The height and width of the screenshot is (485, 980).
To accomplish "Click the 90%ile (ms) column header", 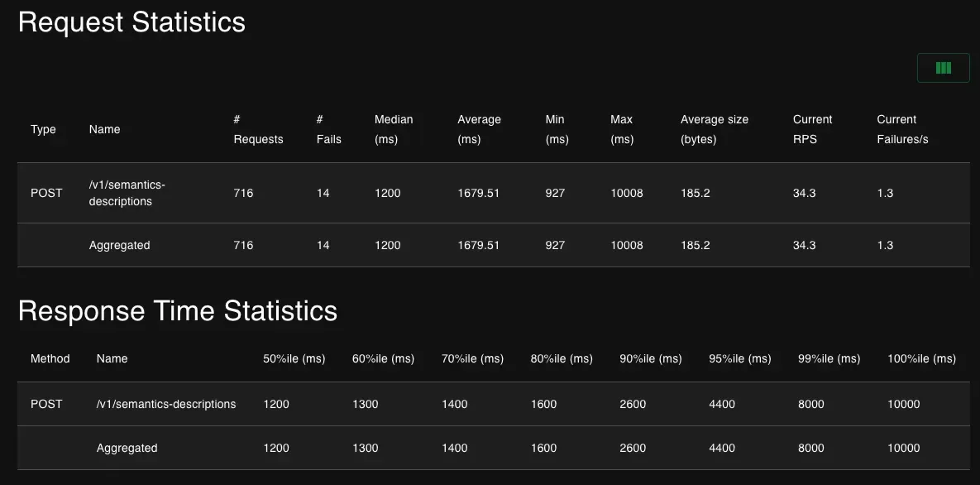I will (650, 358).
